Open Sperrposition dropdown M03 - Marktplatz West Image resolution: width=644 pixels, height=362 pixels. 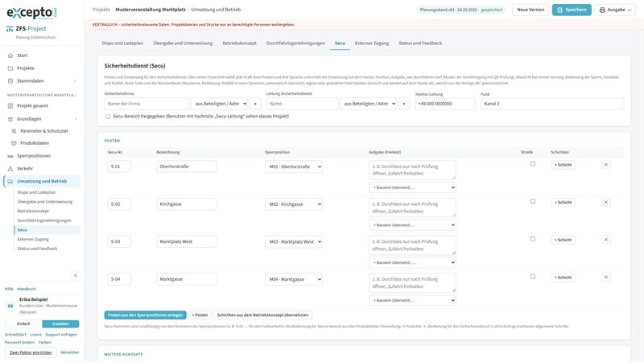[294, 242]
